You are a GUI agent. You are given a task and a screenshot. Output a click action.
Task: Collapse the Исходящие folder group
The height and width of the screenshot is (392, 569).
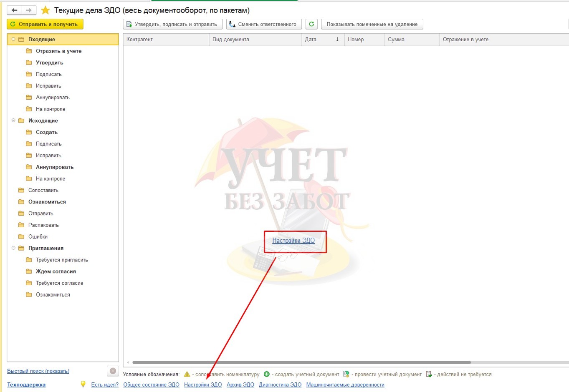[13, 121]
